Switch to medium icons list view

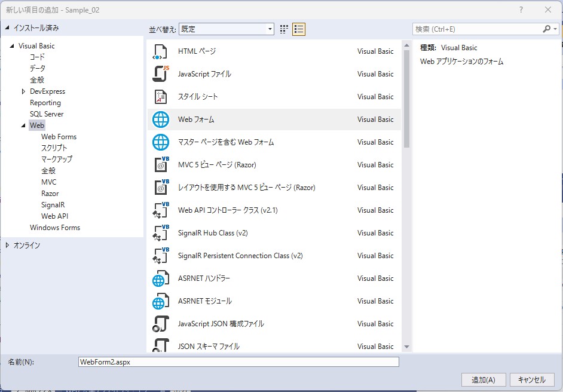(299, 29)
